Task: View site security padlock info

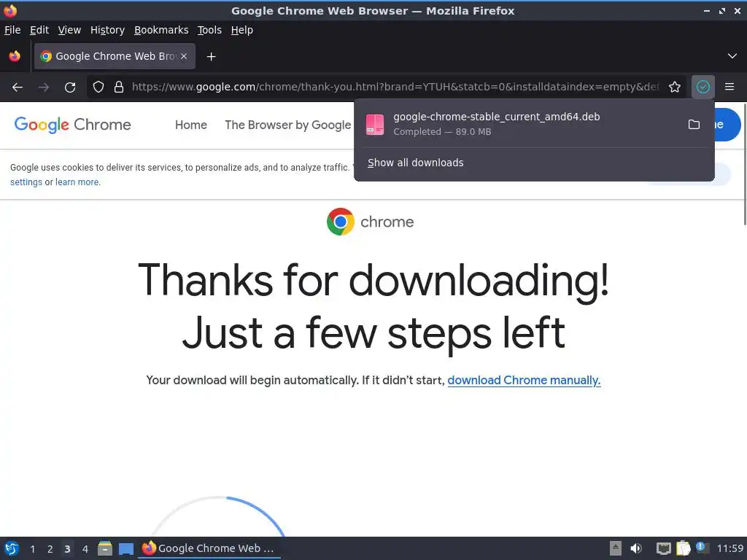Action: [119, 87]
